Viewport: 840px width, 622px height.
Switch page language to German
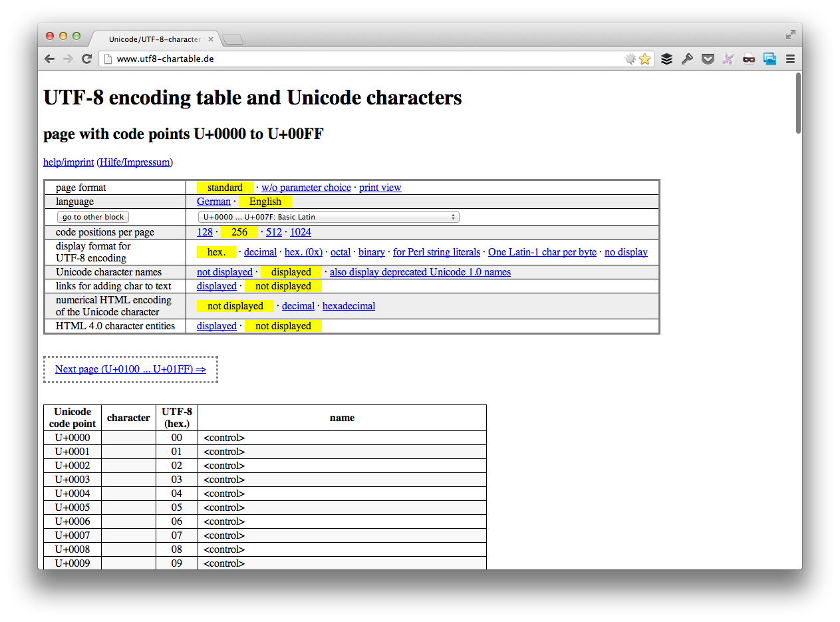pos(213,202)
